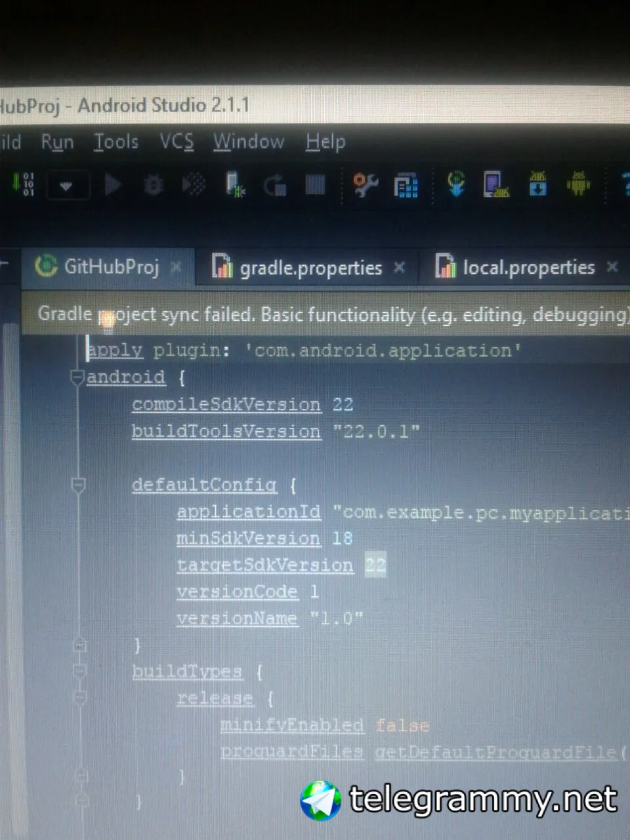Screen dimensions: 630x840
Task: Sync project with Gradle files icon
Action: pos(456,184)
